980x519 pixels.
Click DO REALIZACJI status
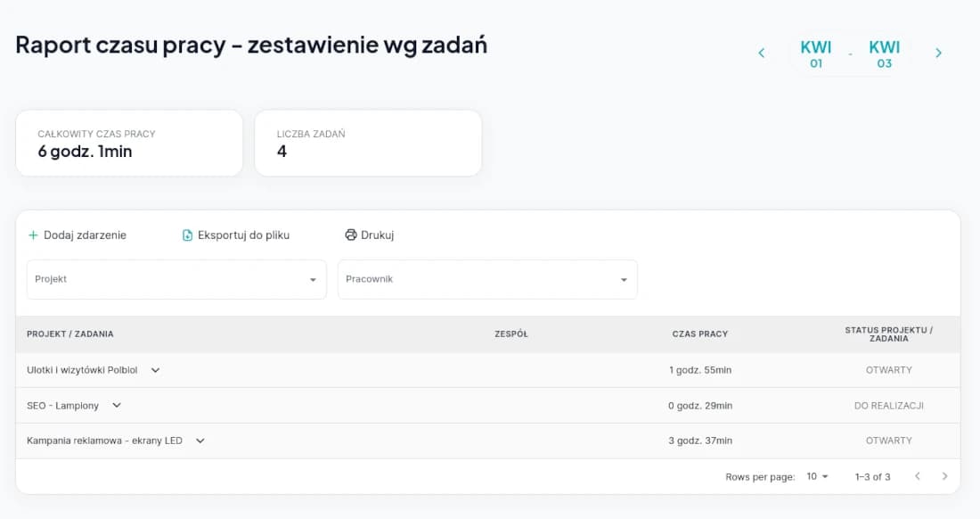click(x=889, y=406)
